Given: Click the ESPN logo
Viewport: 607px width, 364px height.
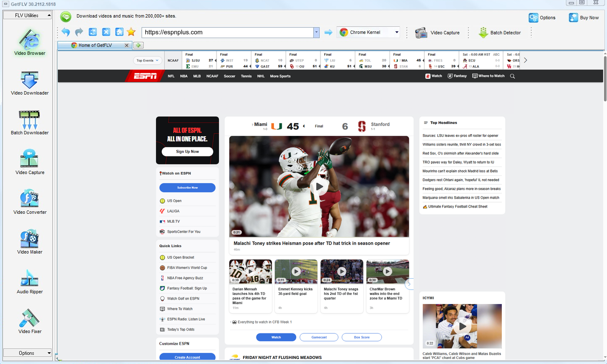Looking at the screenshot, I should pyautogui.click(x=145, y=76).
